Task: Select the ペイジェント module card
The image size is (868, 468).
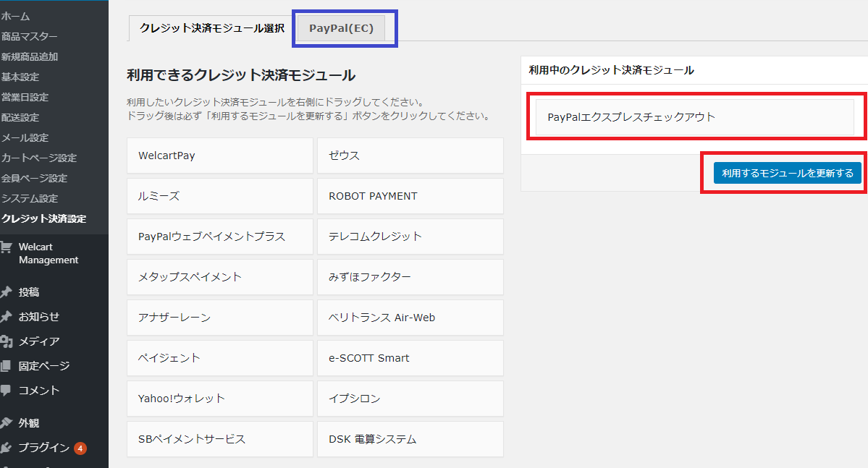Action: (220, 358)
